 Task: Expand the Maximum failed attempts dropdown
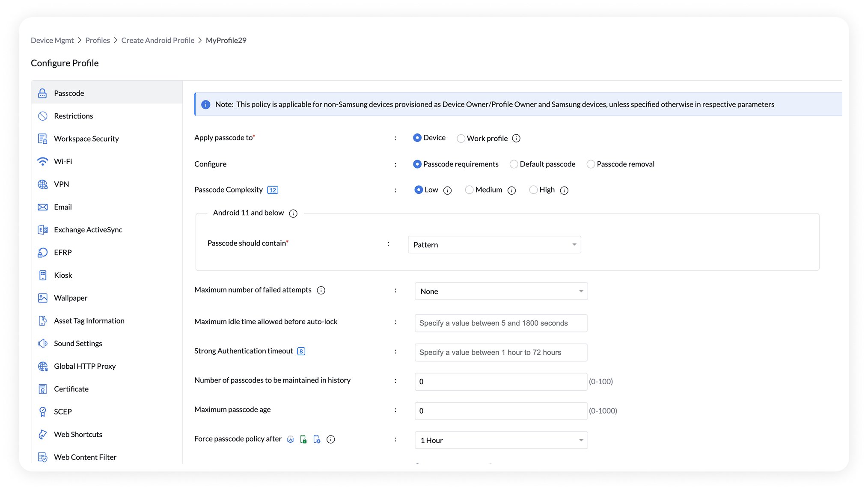501,291
